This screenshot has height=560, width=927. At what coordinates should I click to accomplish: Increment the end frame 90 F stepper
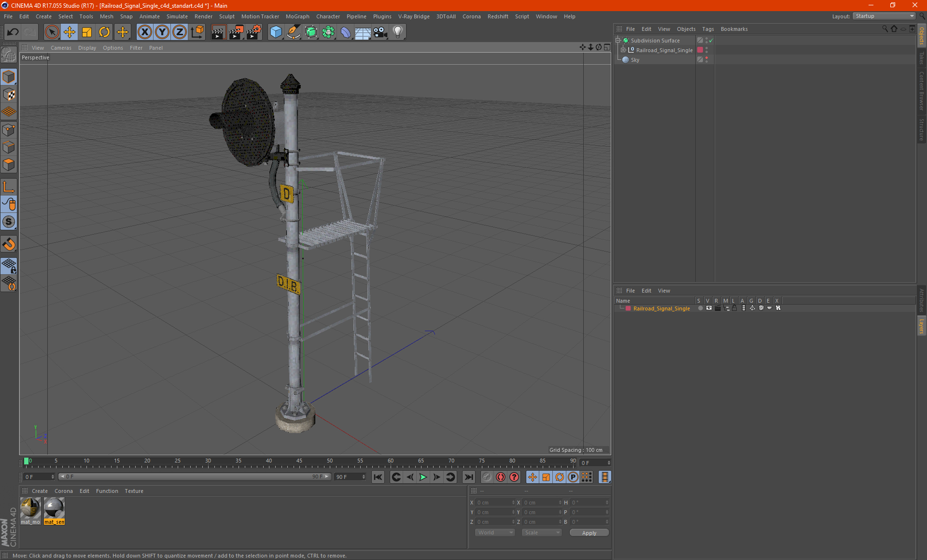(364, 476)
